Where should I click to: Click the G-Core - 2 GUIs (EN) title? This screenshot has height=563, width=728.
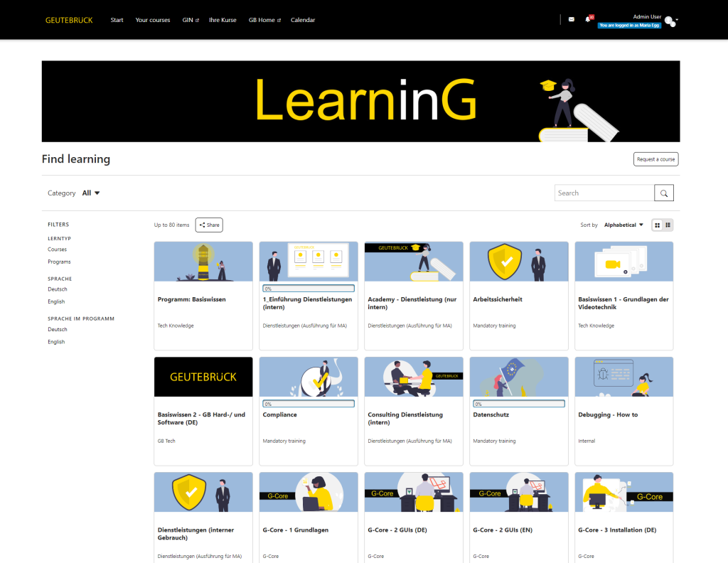(503, 530)
